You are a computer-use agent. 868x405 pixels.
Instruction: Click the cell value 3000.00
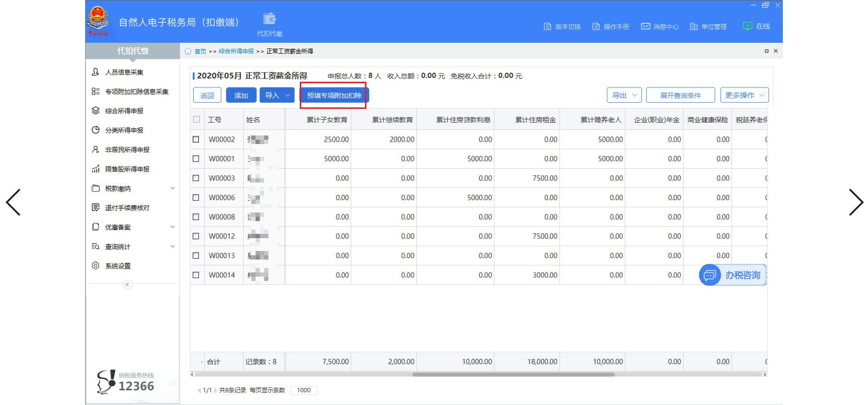pyautogui.click(x=545, y=275)
